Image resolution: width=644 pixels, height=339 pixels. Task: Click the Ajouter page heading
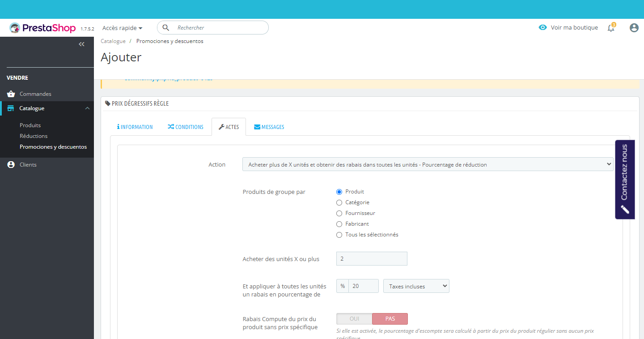point(121,57)
